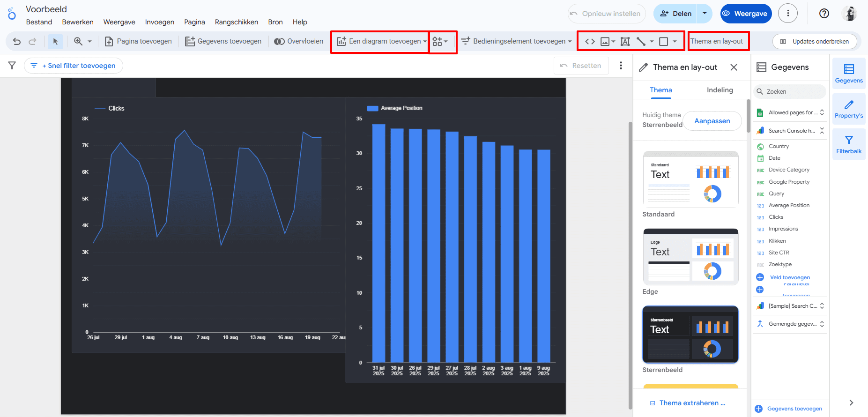Click the Opnieuw instellen button
The image size is (868, 417).
[607, 14]
